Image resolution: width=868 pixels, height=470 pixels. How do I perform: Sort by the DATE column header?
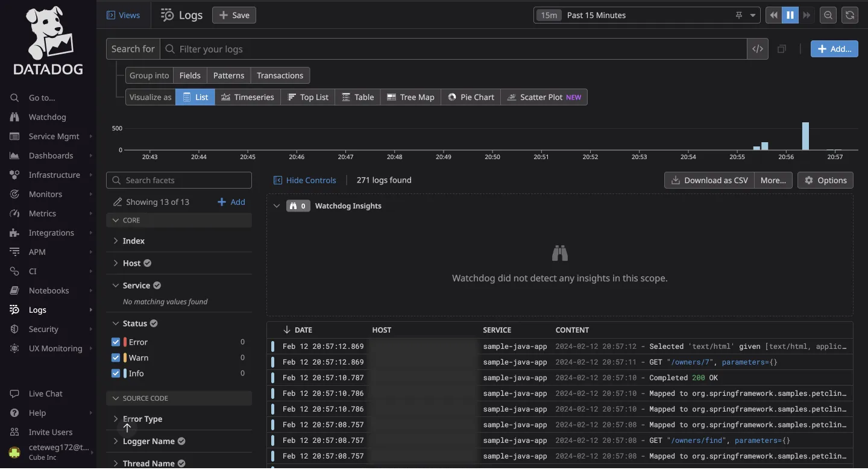[298, 330]
